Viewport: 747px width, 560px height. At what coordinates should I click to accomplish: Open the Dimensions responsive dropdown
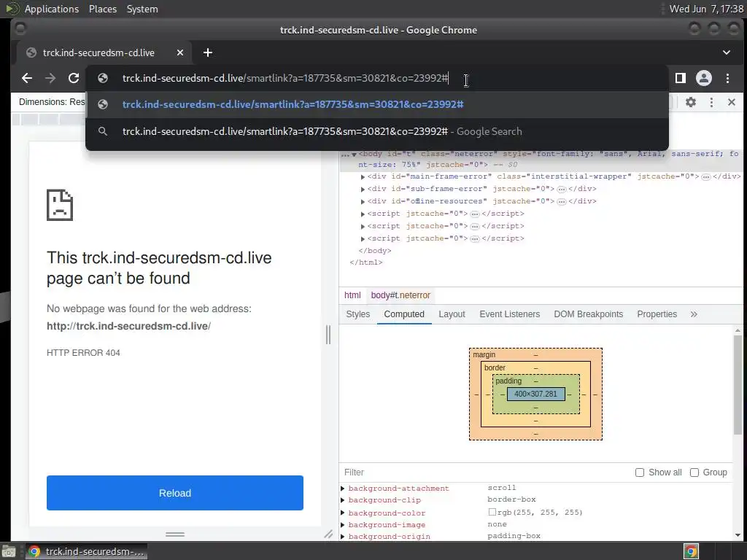pos(52,102)
